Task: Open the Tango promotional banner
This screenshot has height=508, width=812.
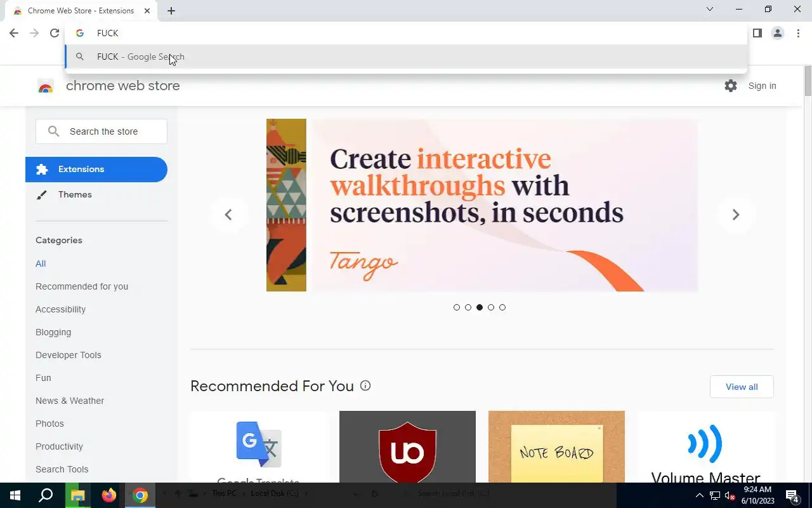Action: 502,205
